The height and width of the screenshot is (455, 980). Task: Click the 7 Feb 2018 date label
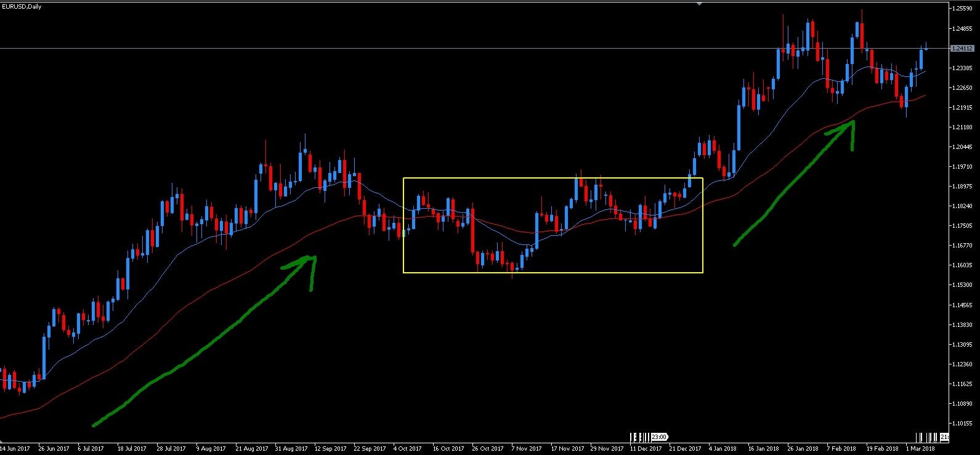coord(841,448)
